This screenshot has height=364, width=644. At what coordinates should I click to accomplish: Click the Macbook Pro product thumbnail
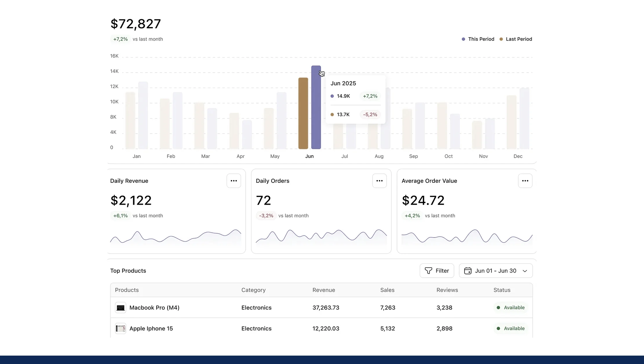pos(121,308)
